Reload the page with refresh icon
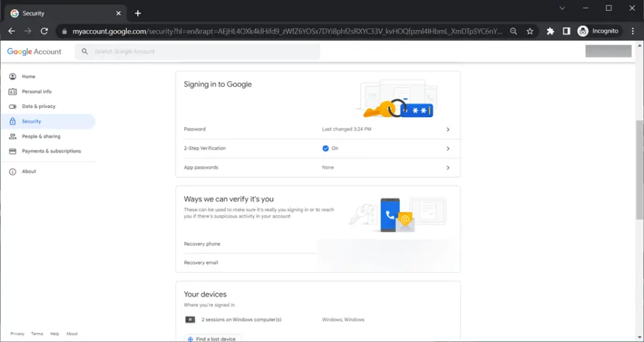 coord(45,31)
